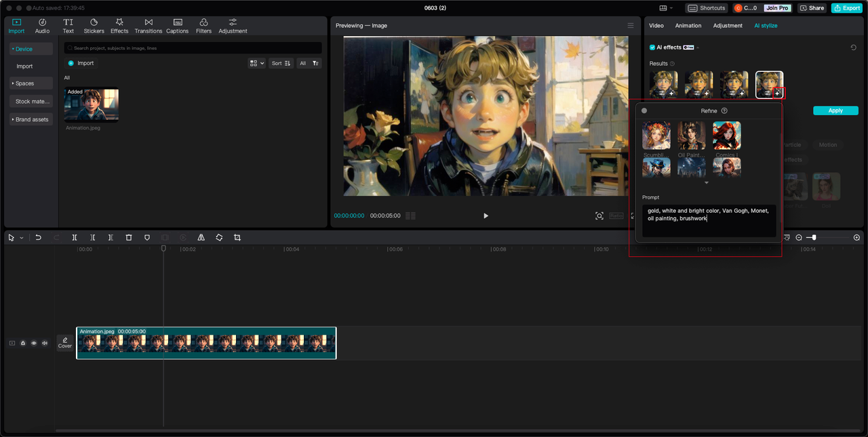This screenshot has height=437, width=868.
Task: Click the Undo arrow in timeline toolbar
Action: [39, 238]
